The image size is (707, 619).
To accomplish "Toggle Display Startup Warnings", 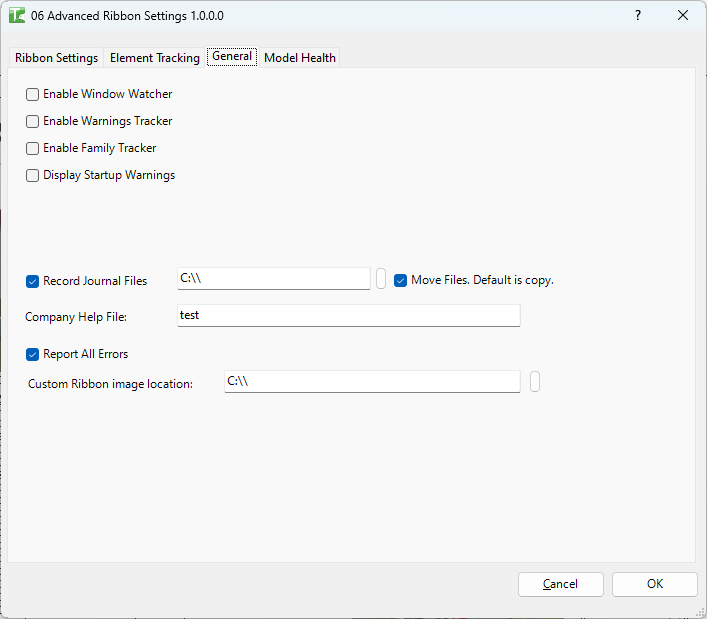I will point(33,175).
